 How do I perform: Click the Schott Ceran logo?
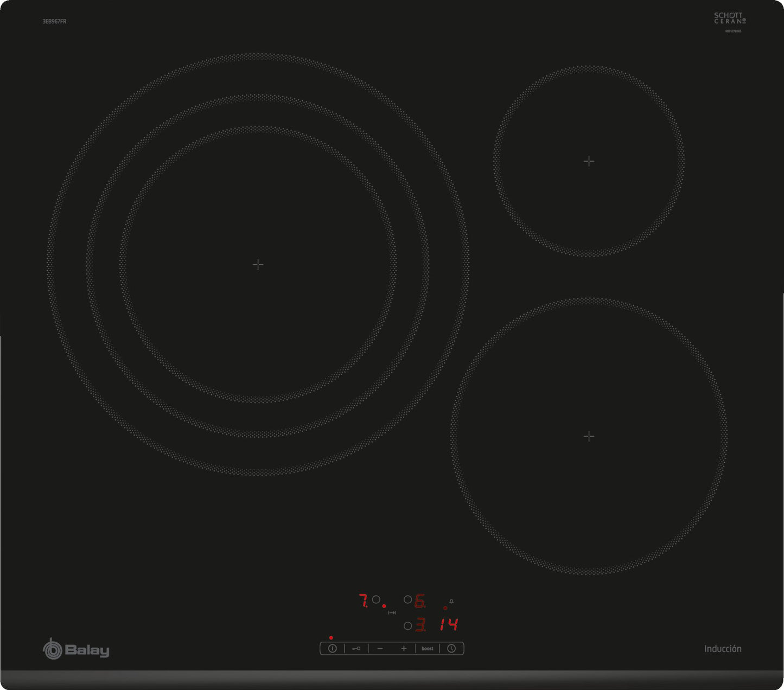click(x=730, y=19)
